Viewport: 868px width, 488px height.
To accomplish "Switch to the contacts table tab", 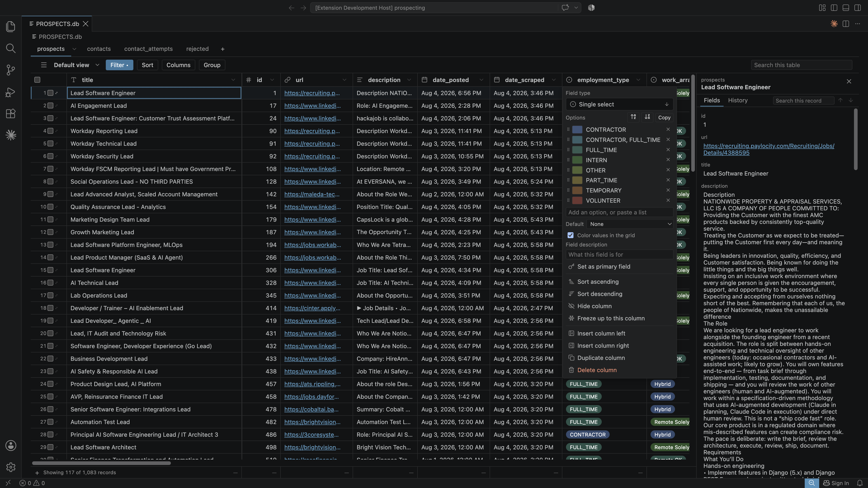I will pyautogui.click(x=99, y=49).
